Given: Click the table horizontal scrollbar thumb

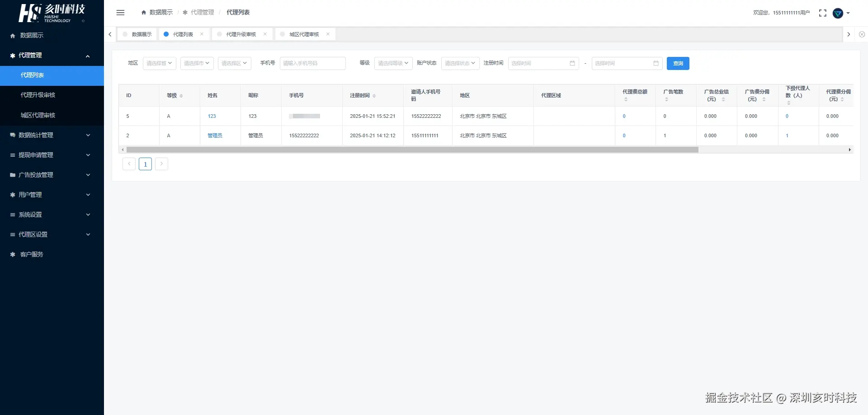Looking at the screenshot, I should (412, 149).
